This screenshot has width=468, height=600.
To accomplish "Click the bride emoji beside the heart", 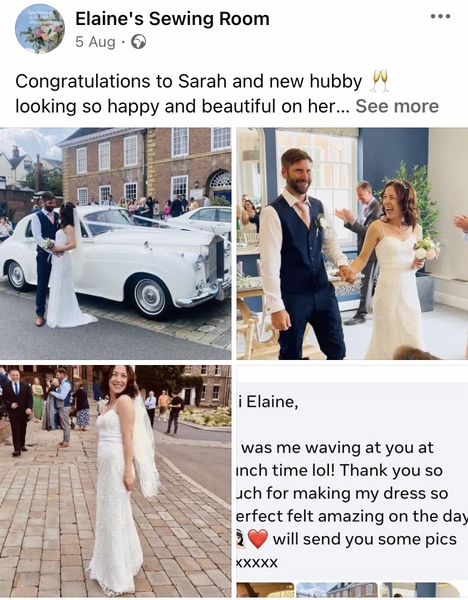I will tap(241, 539).
